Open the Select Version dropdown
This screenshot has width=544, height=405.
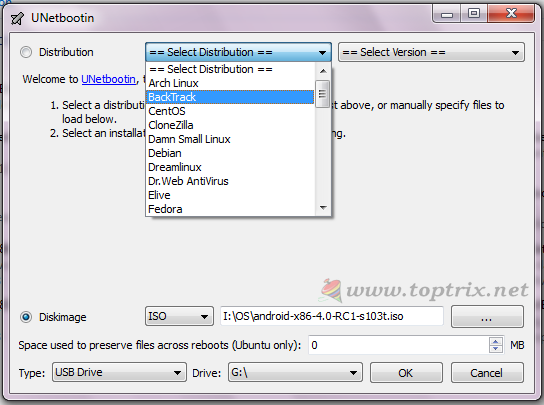pyautogui.click(x=431, y=52)
